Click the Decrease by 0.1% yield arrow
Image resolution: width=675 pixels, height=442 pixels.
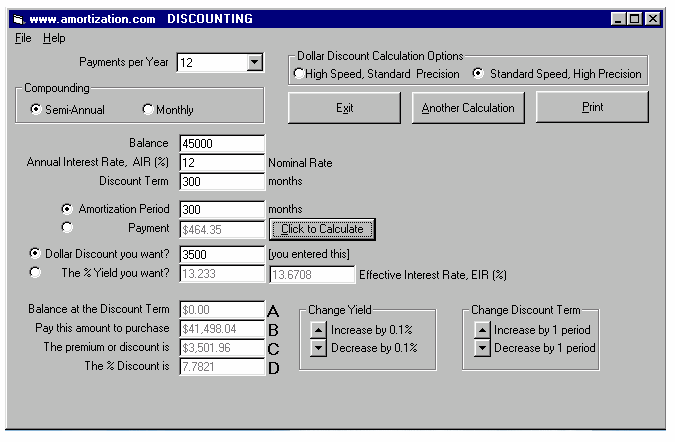(x=318, y=348)
